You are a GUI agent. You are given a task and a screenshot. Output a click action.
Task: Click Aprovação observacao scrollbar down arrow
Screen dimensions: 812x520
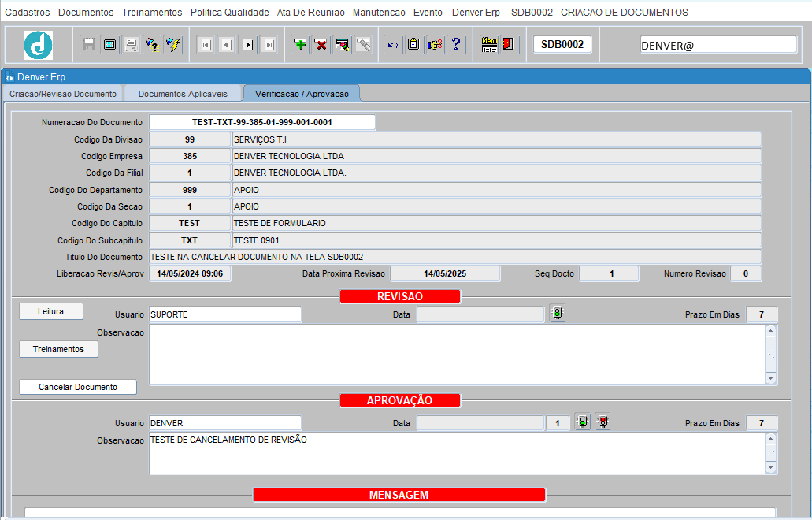[770, 468]
